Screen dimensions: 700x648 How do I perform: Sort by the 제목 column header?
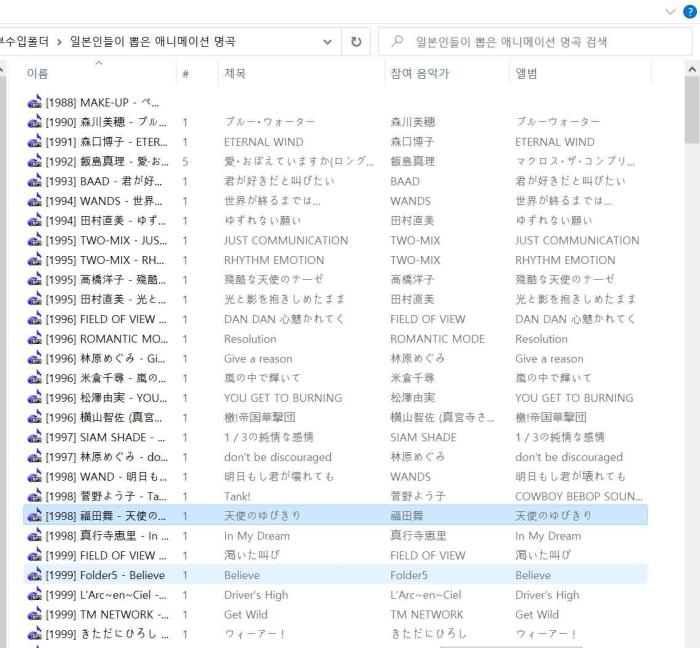point(235,73)
